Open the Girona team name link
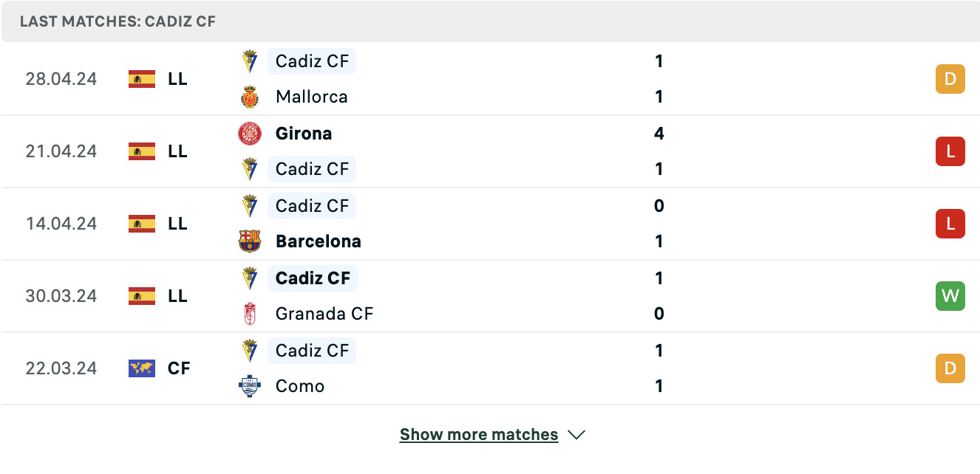 coord(304,134)
